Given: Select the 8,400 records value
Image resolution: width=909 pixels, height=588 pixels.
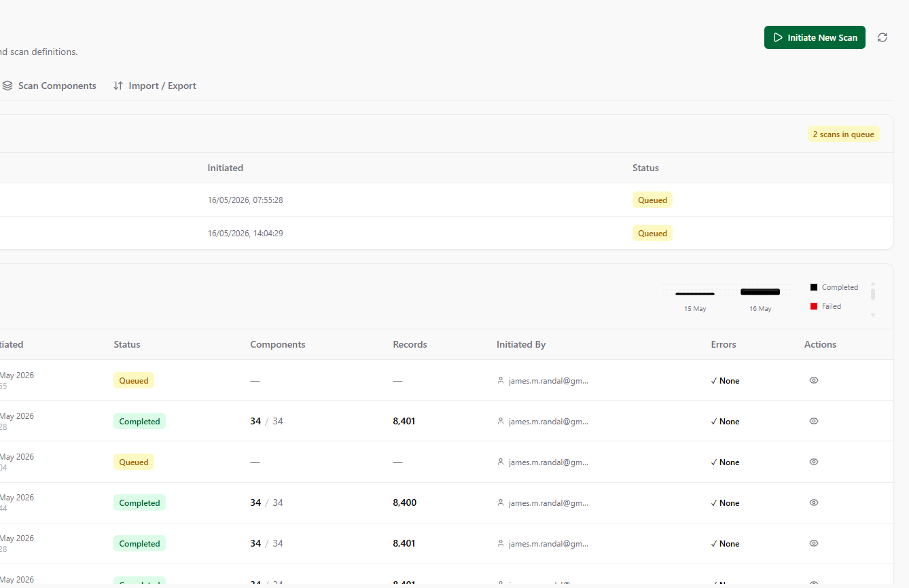Looking at the screenshot, I should tap(405, 502).
